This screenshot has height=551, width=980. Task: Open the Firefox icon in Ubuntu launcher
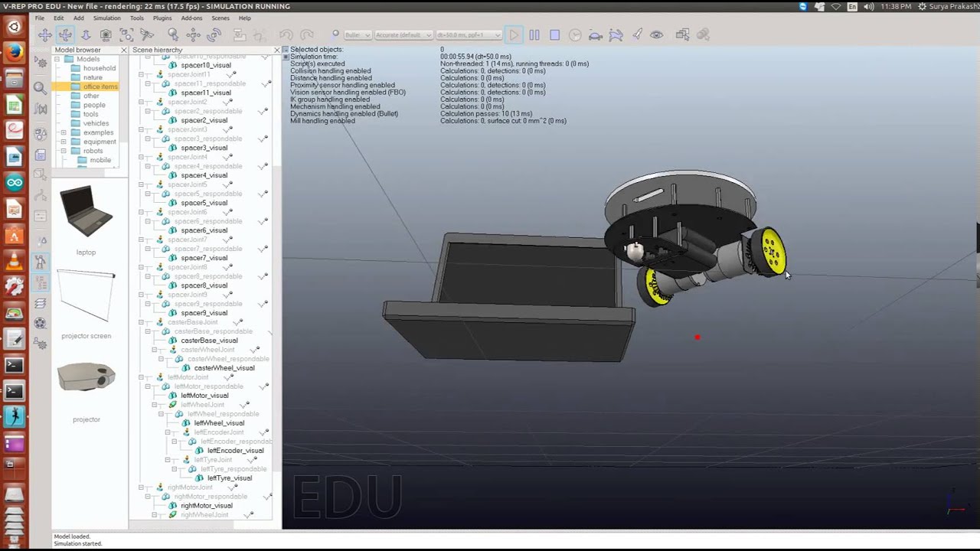tap(14, 53)
